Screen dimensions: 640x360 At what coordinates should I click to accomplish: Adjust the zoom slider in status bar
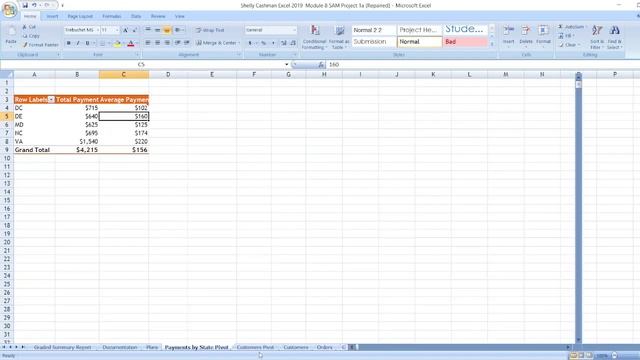pos(627,356)
